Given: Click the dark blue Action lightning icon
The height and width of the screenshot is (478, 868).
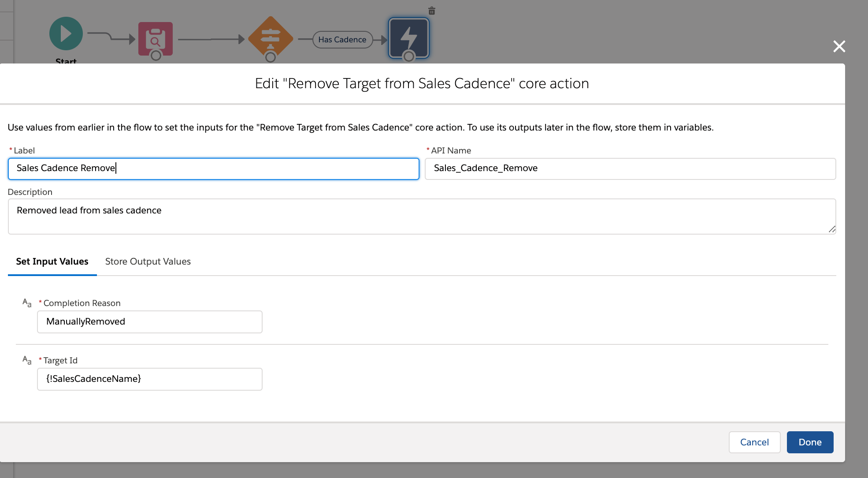Looking at the screenshot, I should click(x=409, y=37).
